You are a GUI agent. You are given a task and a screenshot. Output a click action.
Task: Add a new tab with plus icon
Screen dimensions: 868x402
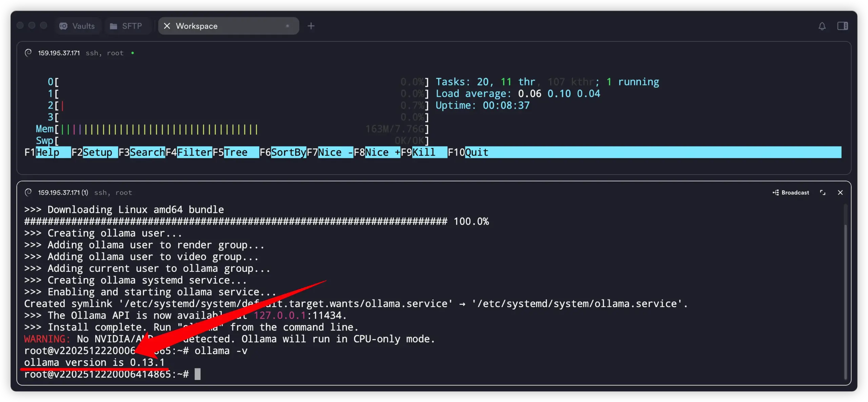coord(311,26)
